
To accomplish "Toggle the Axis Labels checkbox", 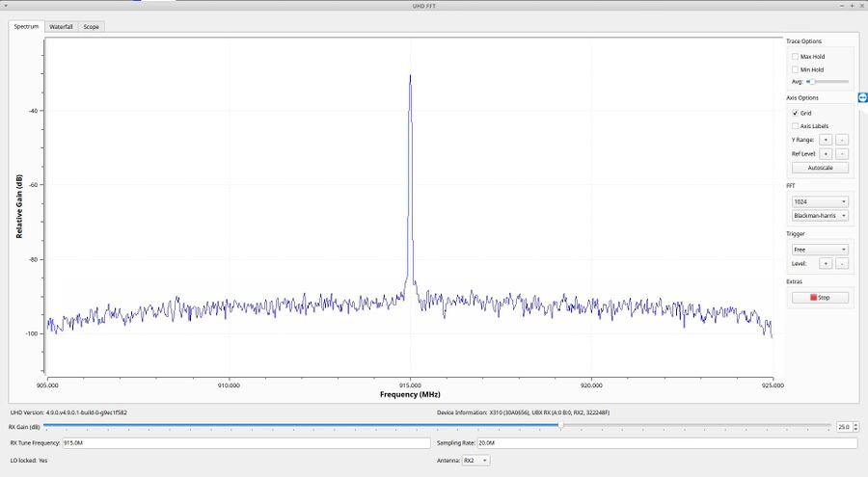I will (795, 126).
